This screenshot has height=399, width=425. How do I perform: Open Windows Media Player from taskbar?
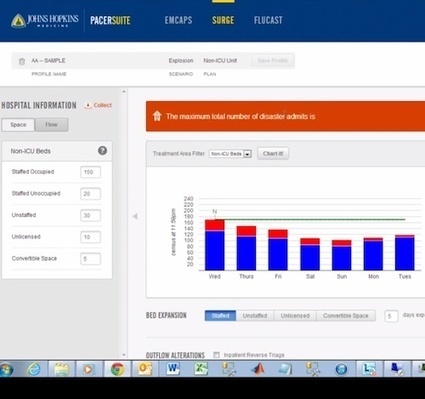point(88,369)
